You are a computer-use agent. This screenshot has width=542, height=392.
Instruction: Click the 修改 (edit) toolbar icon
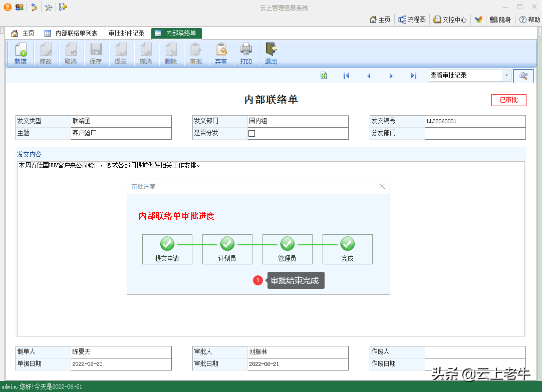pyautogui.click(x=46, y=54)
